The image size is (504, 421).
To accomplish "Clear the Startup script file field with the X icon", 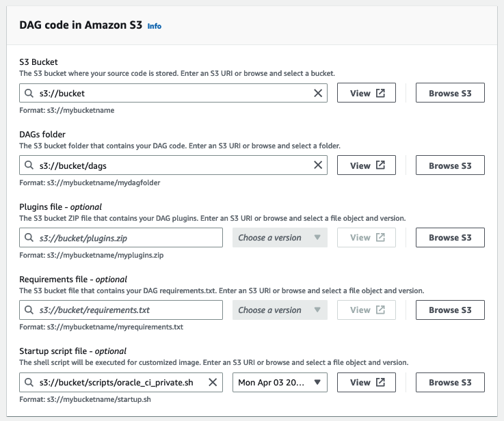I will click(213, 383).
